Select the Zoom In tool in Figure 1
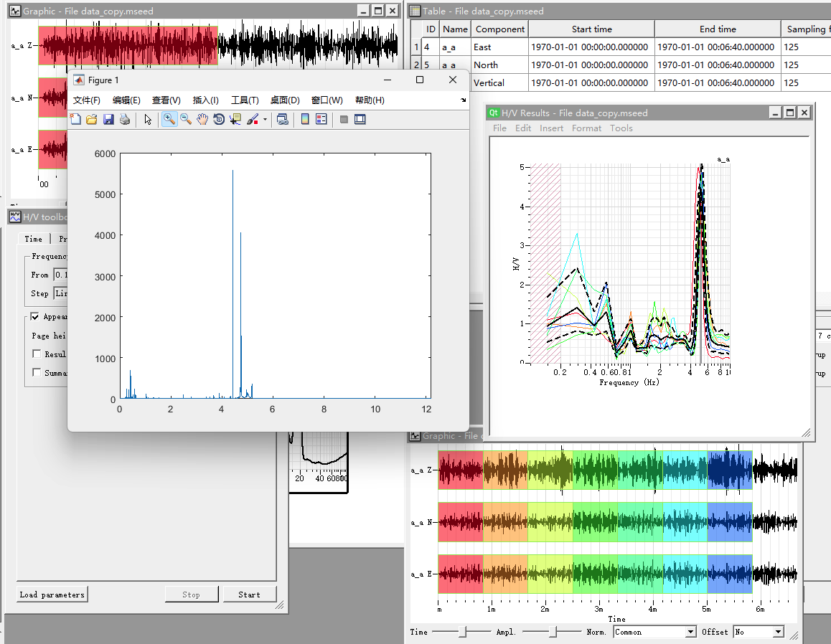831x644 pixels. point(169,119)
